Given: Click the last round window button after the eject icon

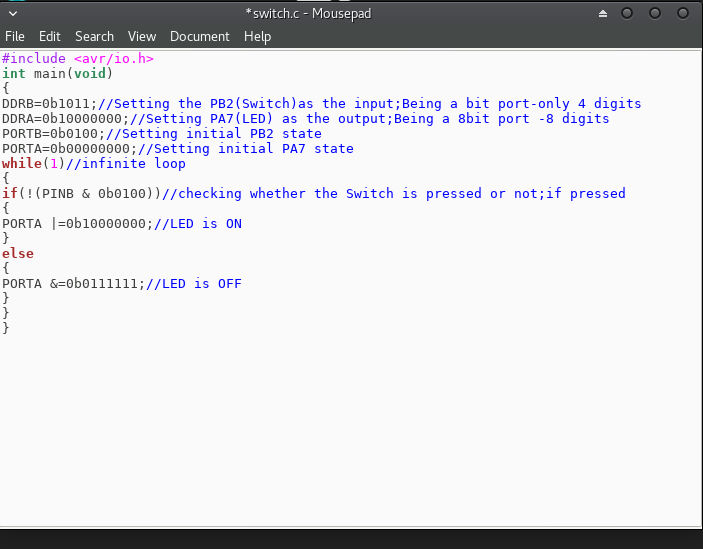Looking at the screenshot, I should click(682, 13).
